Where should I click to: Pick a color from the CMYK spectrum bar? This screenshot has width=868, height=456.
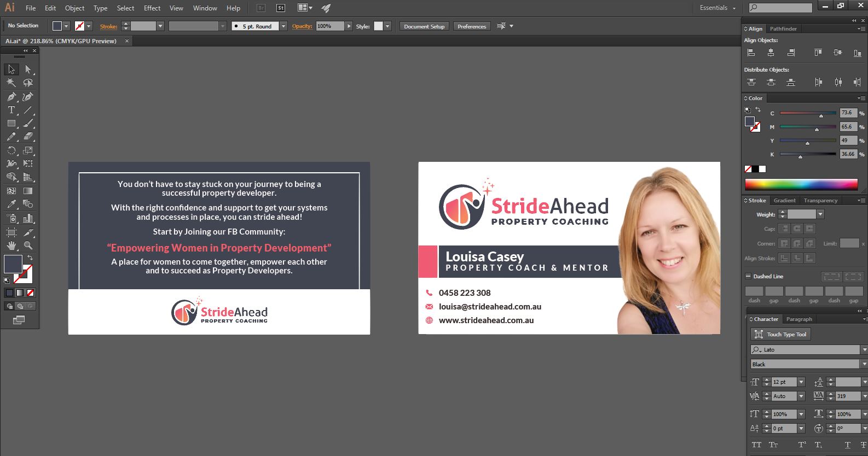801,184
